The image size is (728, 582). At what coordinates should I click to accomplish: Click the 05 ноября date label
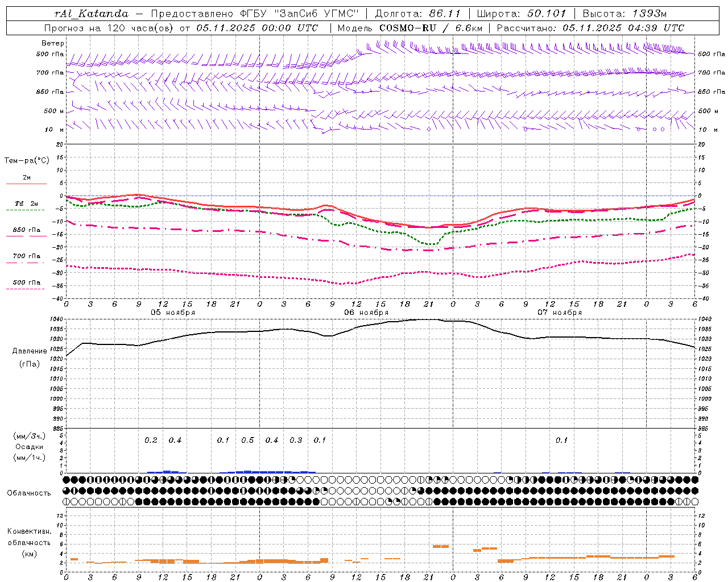click(x=172, y=313)
